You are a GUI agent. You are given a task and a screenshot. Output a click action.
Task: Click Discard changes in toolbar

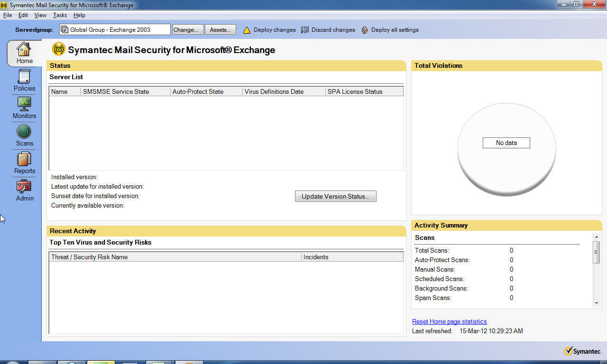point(328,30)
